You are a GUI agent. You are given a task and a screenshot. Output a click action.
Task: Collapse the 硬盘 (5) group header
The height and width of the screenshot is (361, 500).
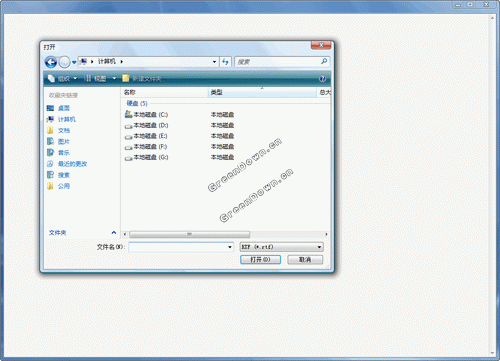(137, 103)
